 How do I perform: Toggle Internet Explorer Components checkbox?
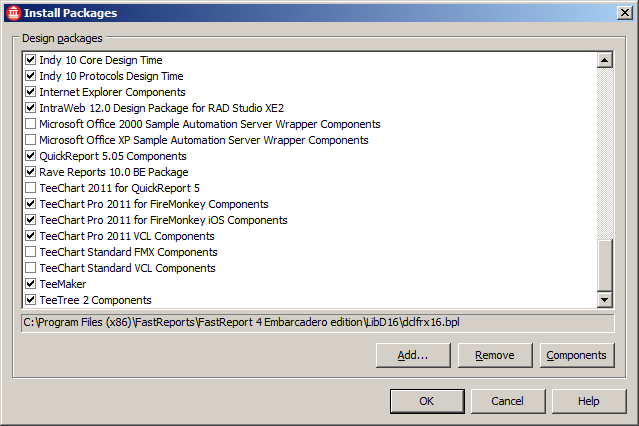pos(31,92)
